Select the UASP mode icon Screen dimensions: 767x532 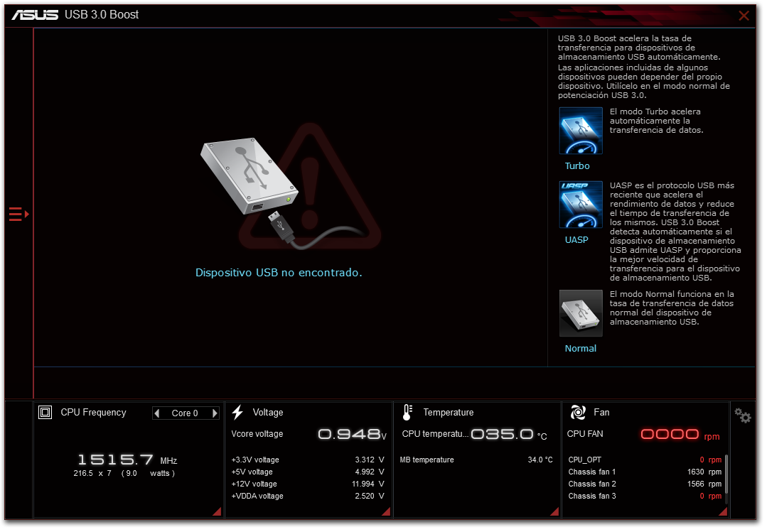pos(581,205)
